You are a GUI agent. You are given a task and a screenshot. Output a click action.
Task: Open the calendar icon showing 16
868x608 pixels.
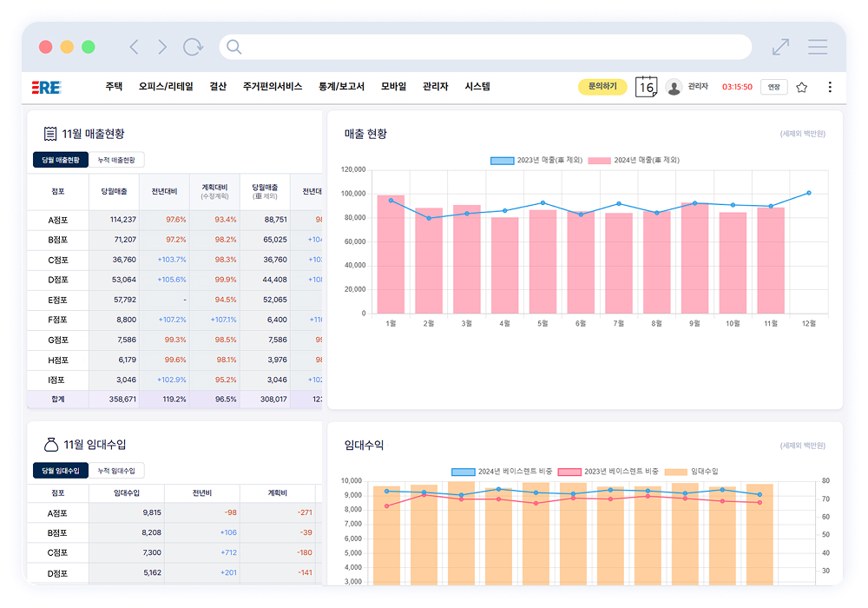(646, 86)
